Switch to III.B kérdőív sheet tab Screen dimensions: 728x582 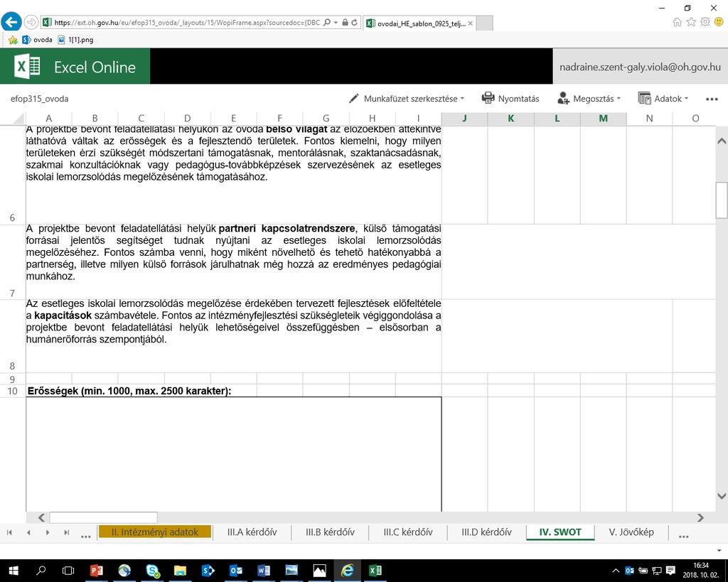[330, 532]
